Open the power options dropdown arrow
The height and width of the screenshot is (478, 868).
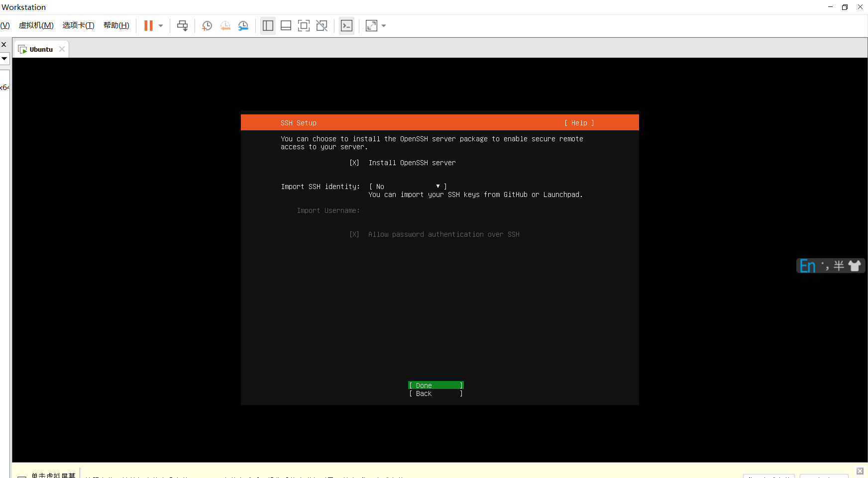pyautogui.click(x=161, y=26)
